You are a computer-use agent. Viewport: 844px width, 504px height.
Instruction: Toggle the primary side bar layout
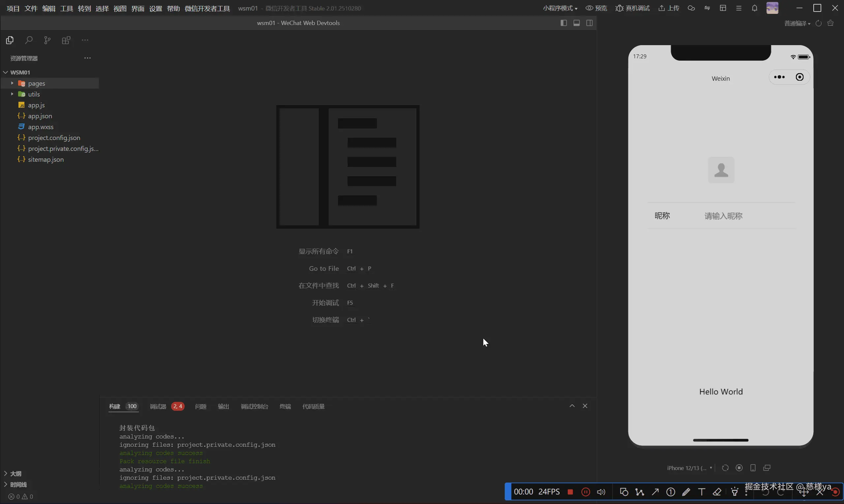pos(563,23)
